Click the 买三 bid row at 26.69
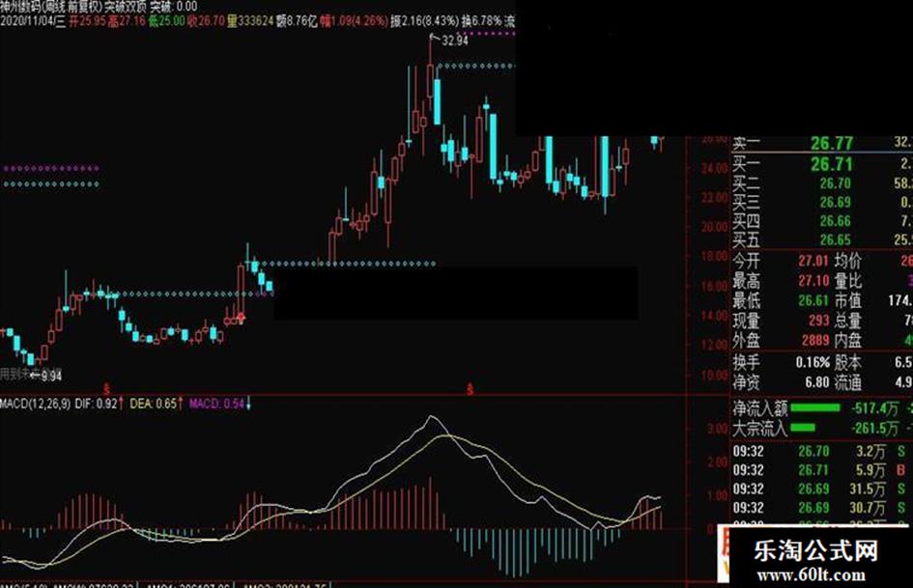913x588 pixels. [821, 203]
